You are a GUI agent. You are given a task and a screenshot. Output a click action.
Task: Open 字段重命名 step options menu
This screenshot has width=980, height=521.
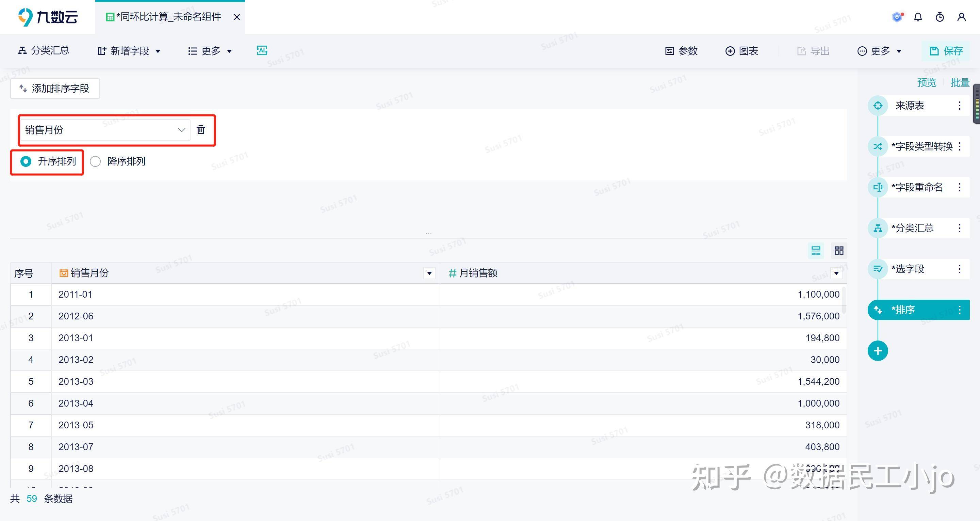point(960,187)
